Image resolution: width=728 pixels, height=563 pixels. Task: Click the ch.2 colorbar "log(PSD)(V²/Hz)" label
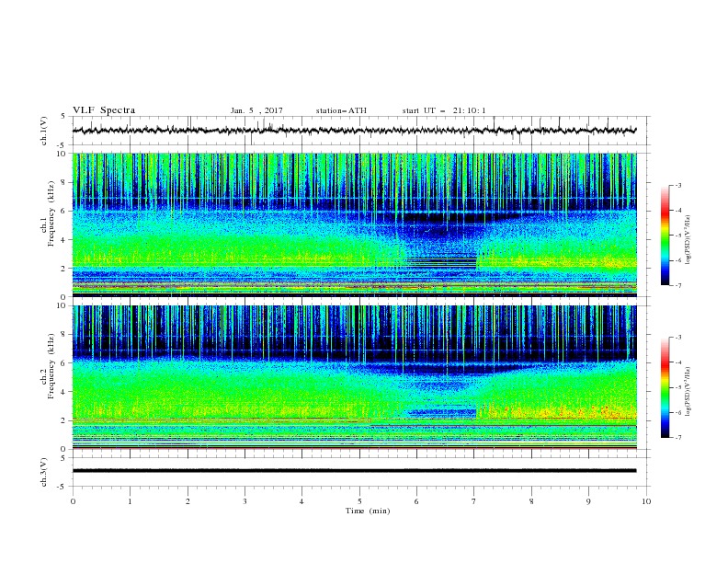688,392
